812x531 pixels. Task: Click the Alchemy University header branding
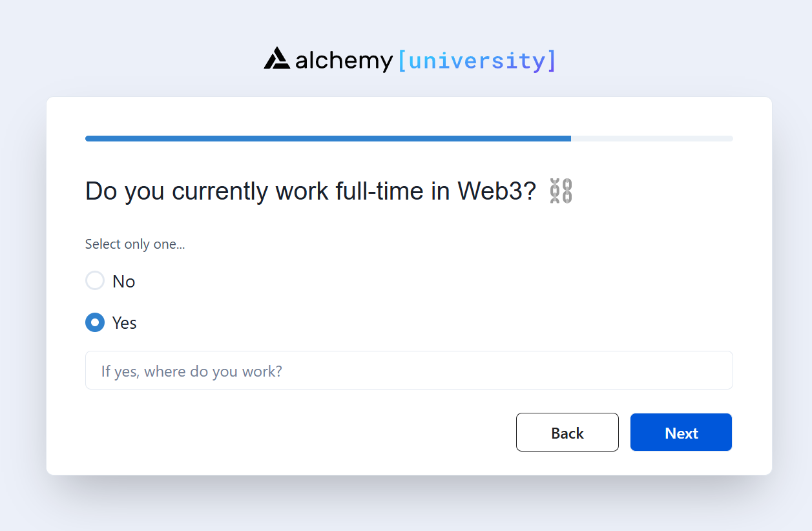[407, 59]
